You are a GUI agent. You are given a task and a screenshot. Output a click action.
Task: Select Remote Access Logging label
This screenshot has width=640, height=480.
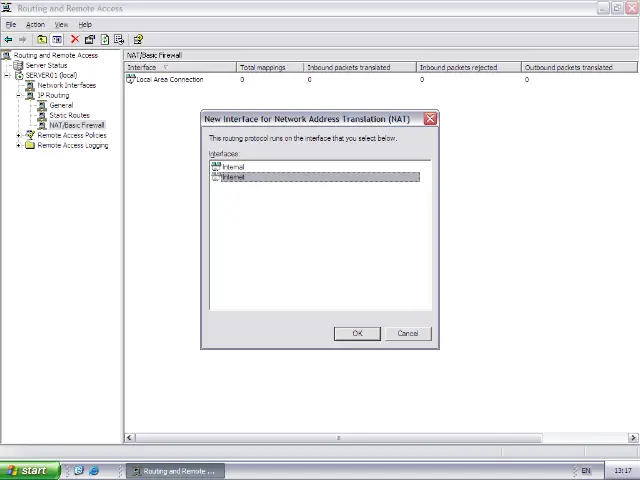pyautogui.click(x=73, y=145)
